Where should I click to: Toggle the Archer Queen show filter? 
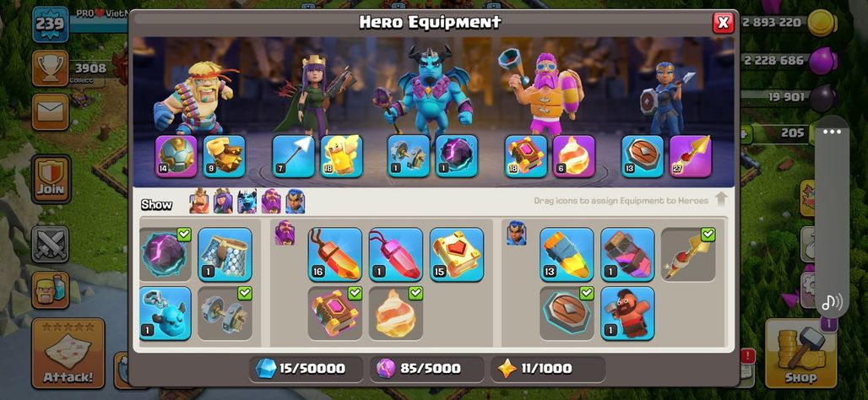click(x=223, y=202)
